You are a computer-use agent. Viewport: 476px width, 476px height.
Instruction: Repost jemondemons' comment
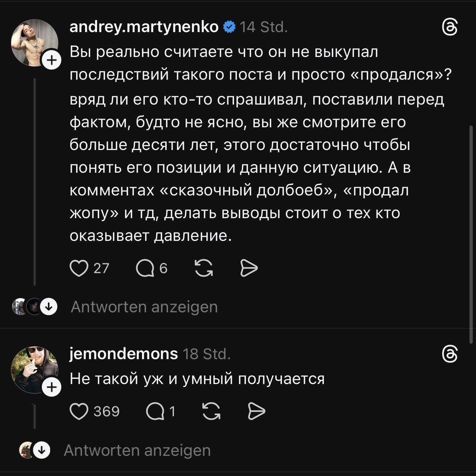tap(212, 411)
